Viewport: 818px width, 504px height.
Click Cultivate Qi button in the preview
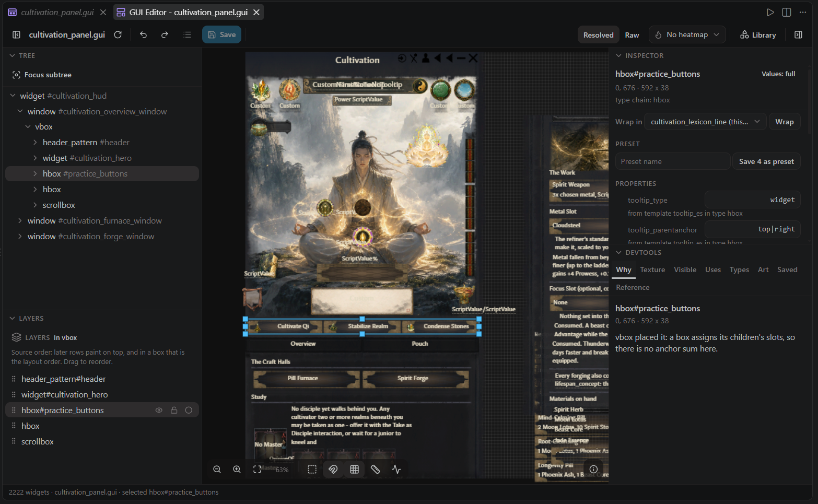pos(285,326)
